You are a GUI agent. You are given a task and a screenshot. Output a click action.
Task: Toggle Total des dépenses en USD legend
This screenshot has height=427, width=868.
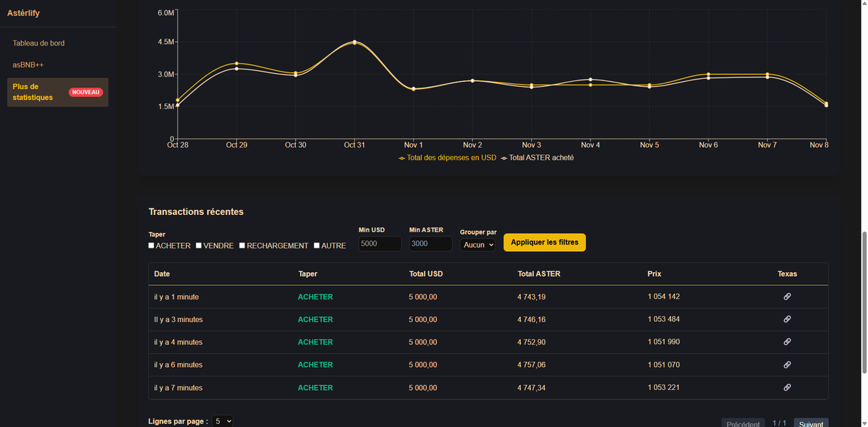point(447,158)
